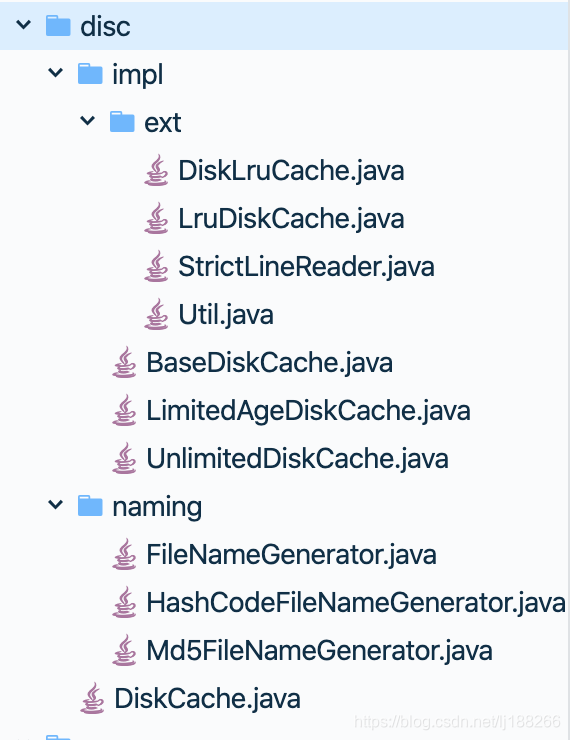This screenshot has height=740, width=570.
Task: Click the naming folder icon
Action: 90,505
